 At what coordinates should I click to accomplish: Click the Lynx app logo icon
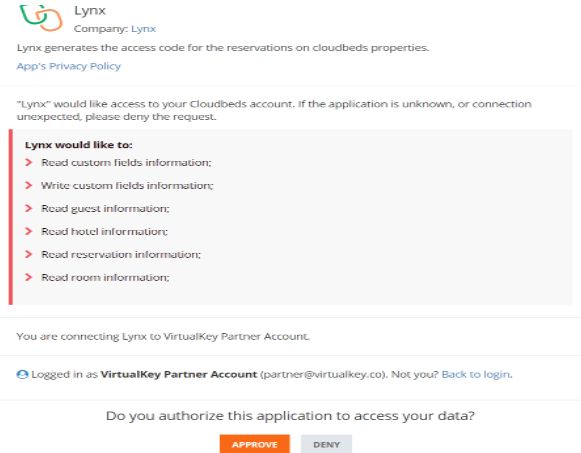pos(41,18)
